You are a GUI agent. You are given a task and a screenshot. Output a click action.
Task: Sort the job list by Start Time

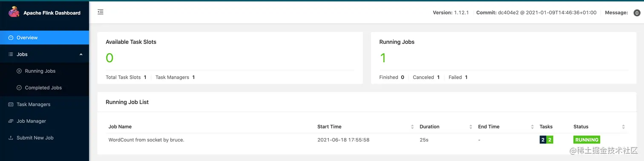[412, 126]
